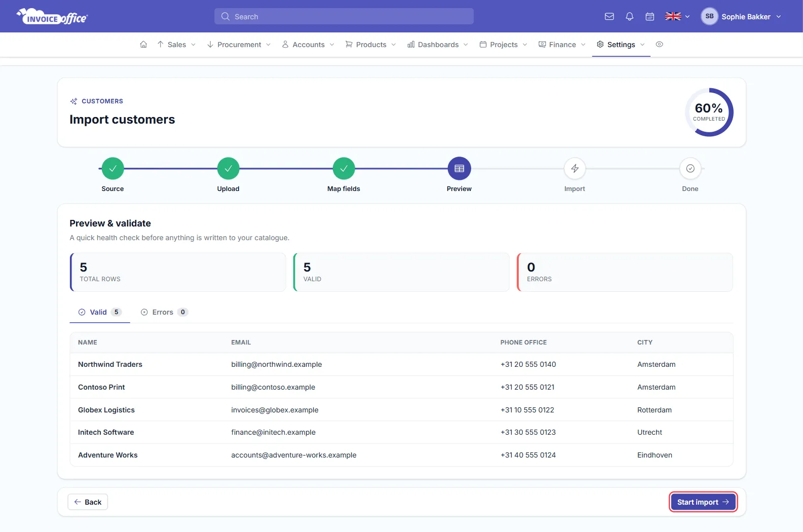
Task: Click in the Search input field
Action: 344,16
